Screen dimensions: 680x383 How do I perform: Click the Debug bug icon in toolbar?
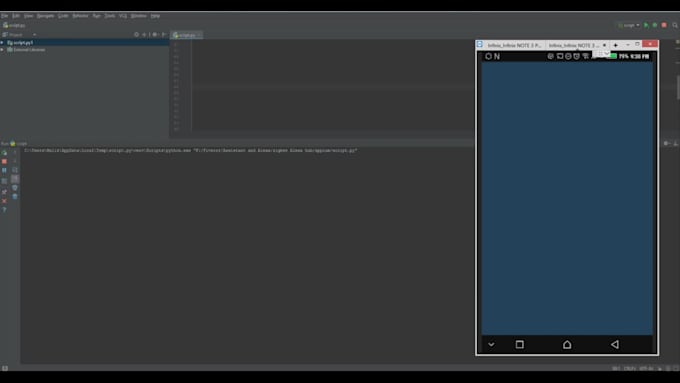pos(655,25)
